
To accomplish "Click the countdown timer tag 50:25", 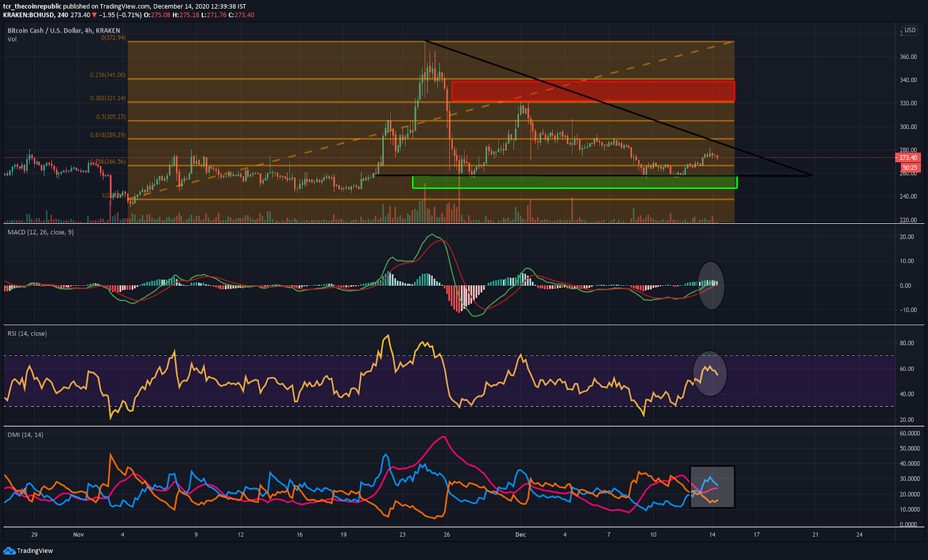I will coord(910,168).
